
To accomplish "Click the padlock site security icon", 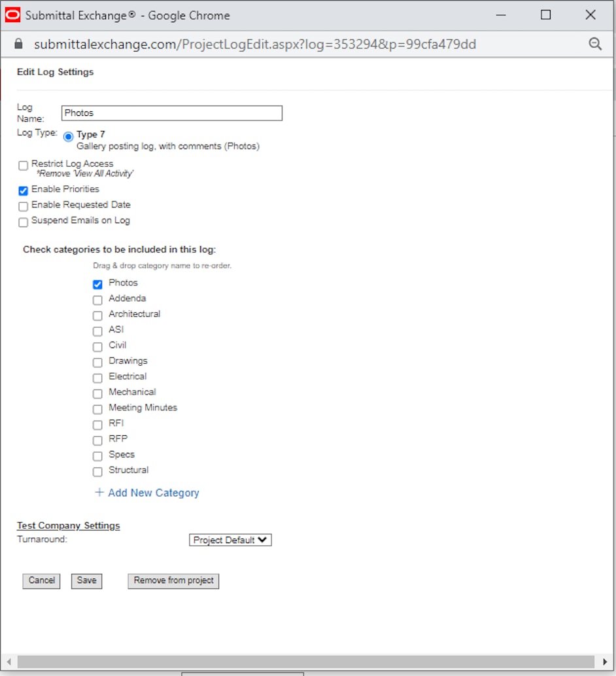I will pyautogui.click(x=18, y=44).
